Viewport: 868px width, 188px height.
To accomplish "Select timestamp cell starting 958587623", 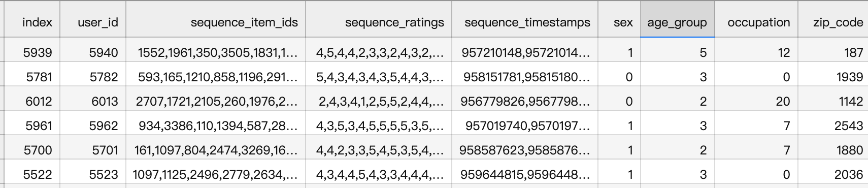I will coord(525,150).
